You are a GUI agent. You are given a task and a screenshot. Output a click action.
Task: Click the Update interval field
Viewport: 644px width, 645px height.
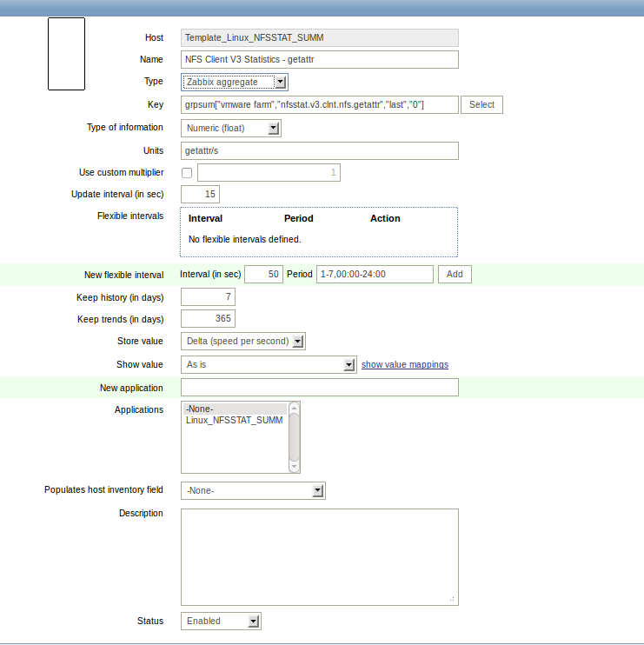point(200,194)
